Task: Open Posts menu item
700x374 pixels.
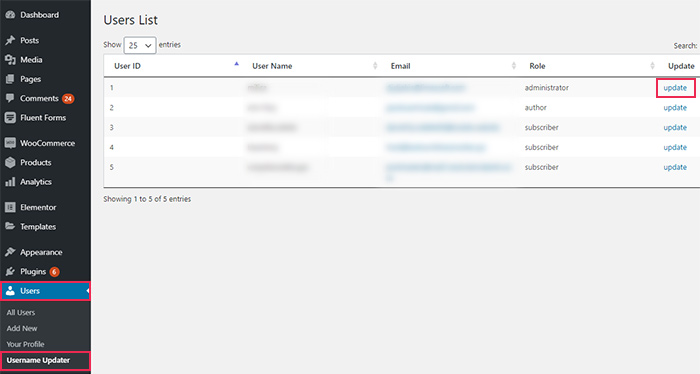Action: point(29,40)
